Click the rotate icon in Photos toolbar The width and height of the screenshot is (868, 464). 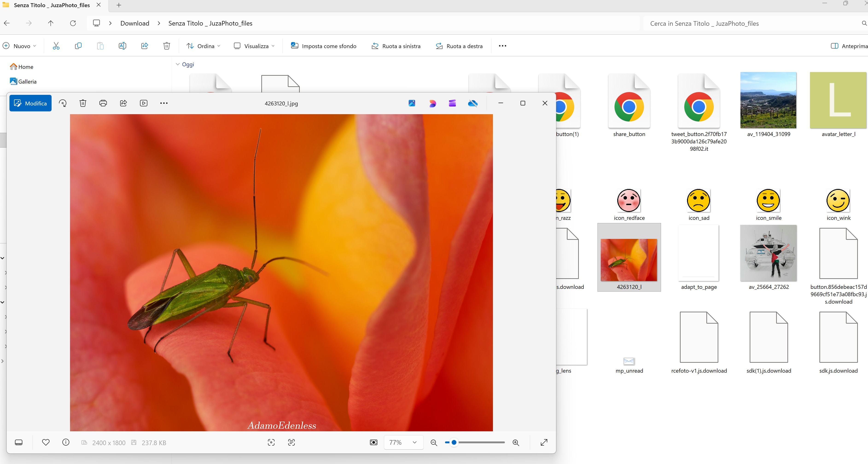coord(63,103)
